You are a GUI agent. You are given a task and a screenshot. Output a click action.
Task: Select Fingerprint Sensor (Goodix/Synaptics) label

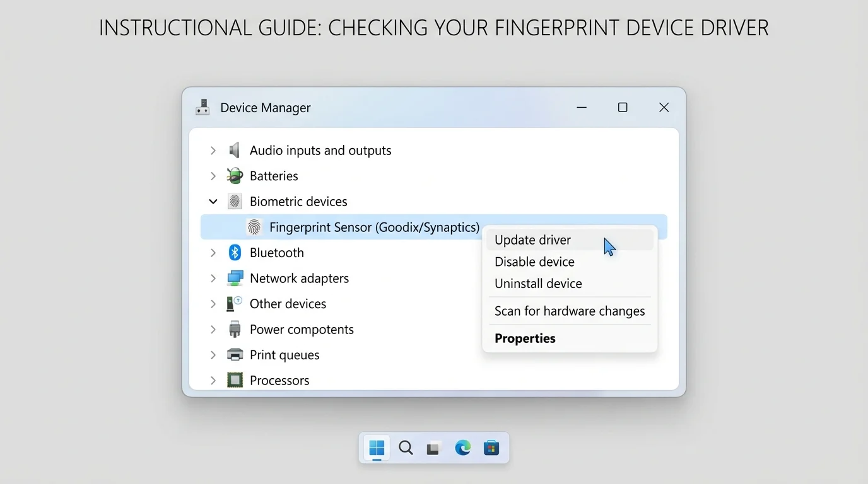(x=374, y=228)
